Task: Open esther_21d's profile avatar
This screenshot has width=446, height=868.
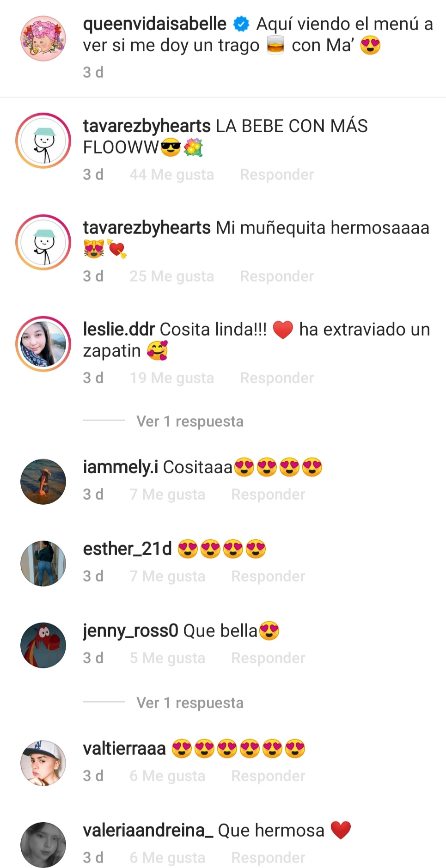Action: [43, 563]
